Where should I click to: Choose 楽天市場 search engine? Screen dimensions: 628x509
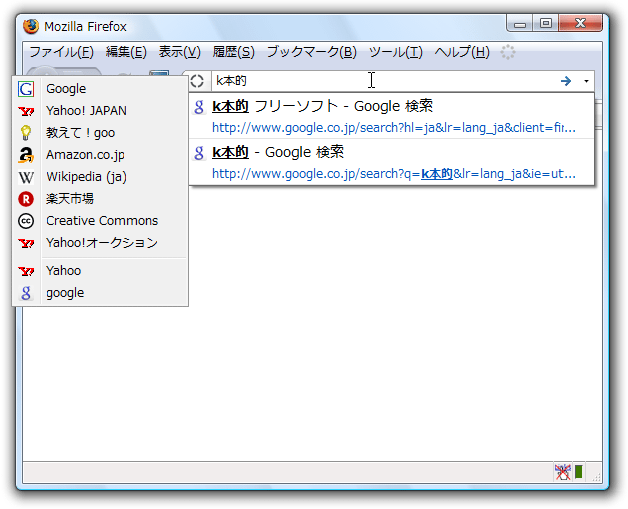(100, 199)
